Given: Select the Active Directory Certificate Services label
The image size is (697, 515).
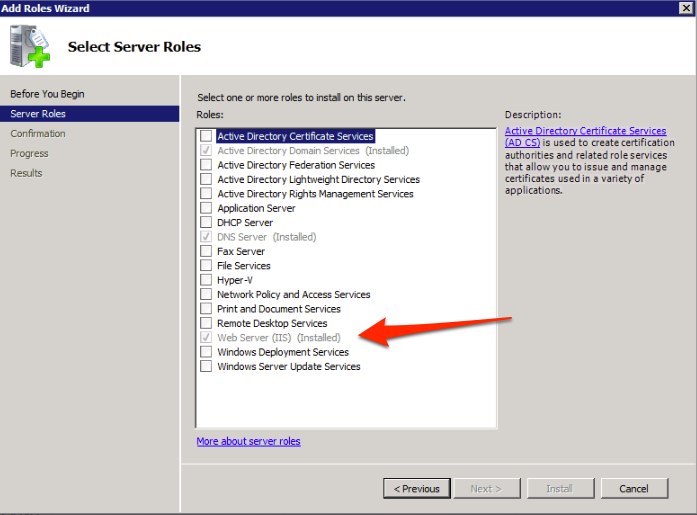Looking at the screenshot, I should (x=295, y=136).
